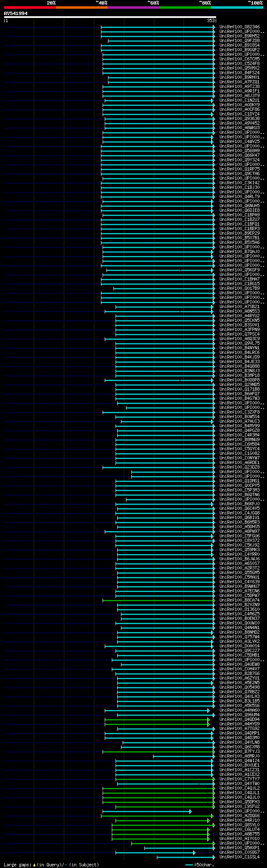Pick the UniRef100_B9WHU7 entry
The image size is (267, 868).
tap(239, 587)
